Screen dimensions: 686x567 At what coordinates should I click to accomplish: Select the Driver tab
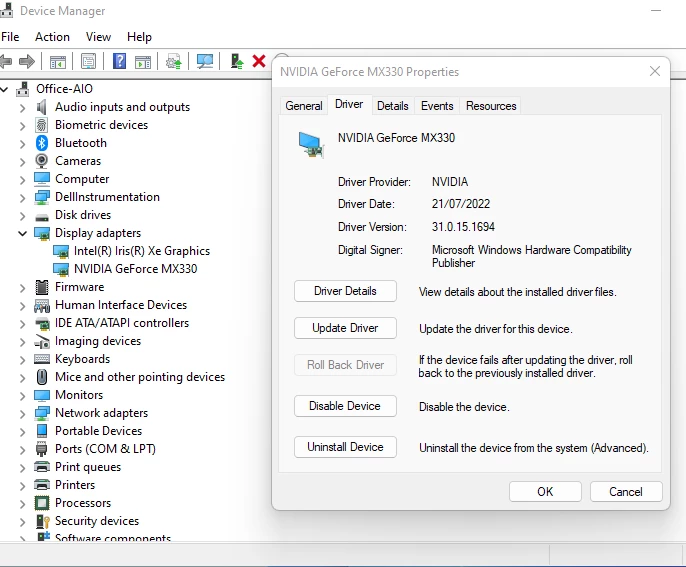(x=349, y=105)
